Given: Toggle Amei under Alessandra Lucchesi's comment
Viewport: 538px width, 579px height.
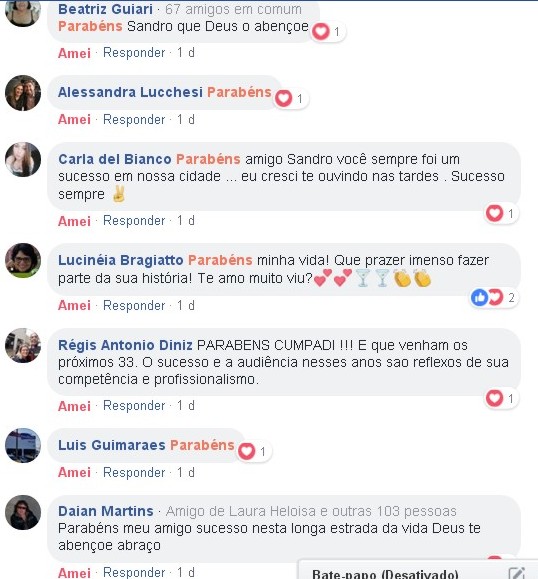Looking at the screenshot, I should tap(74, 120).
